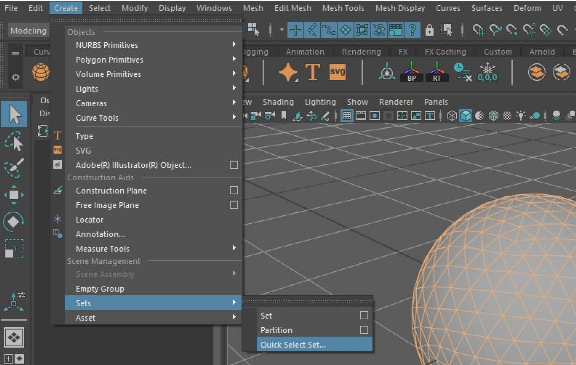This screenshot has height=365, width=576.
Task: Click the shelf gear settings icon
Action: coord(15,77)
